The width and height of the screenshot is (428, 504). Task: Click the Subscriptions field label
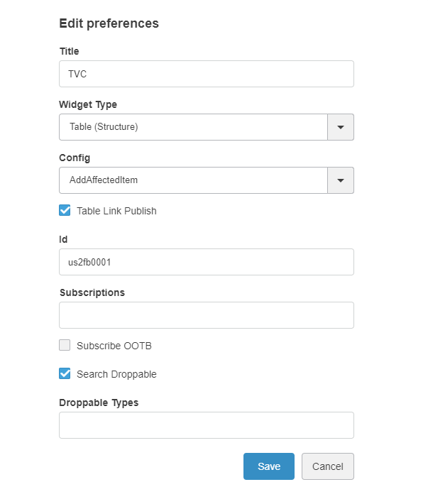92,292
